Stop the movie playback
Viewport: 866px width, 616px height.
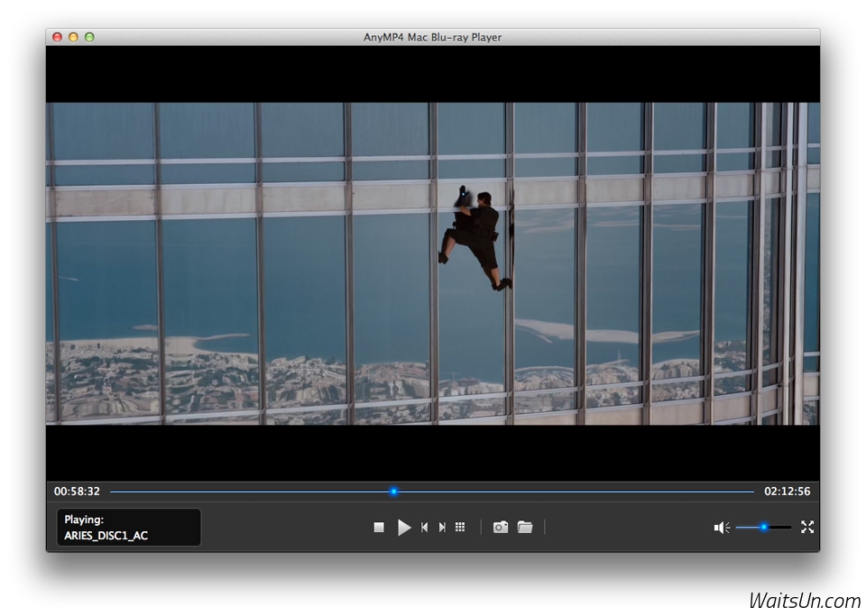379,528
